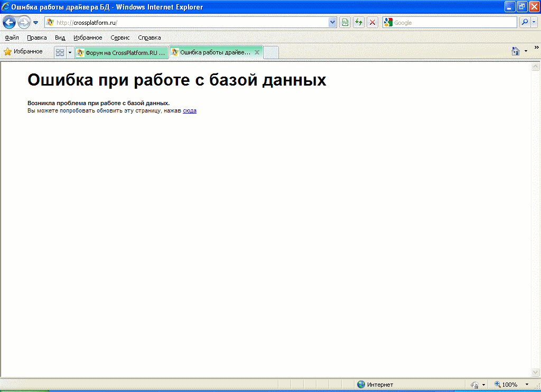Click the Home page icon
The image size is (541, 392).
(516, 51)
